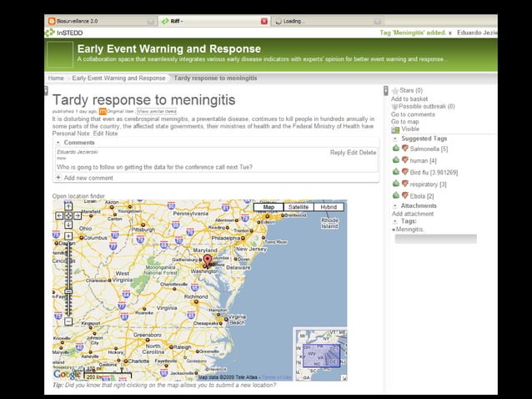The height and width of the screenshot is (399, 532).
Task: Pan the map up with arrow button
Action: (68, 205)
